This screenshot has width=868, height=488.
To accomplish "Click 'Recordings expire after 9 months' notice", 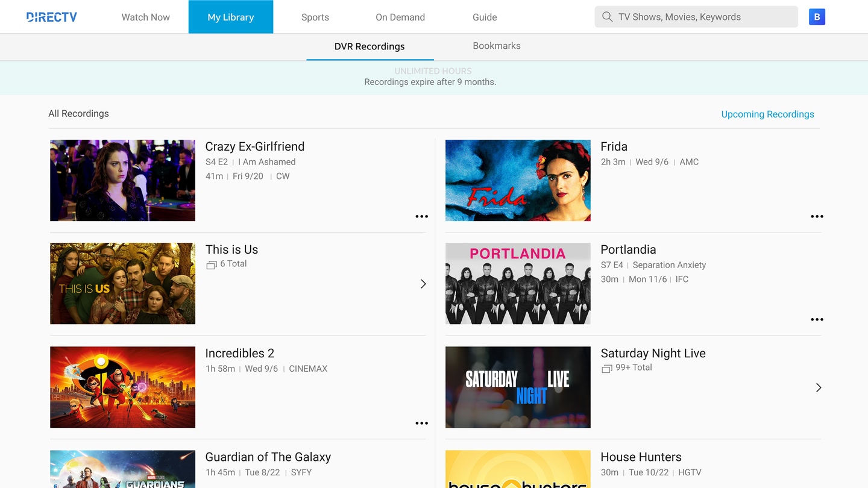I will [x=430, y=82].
